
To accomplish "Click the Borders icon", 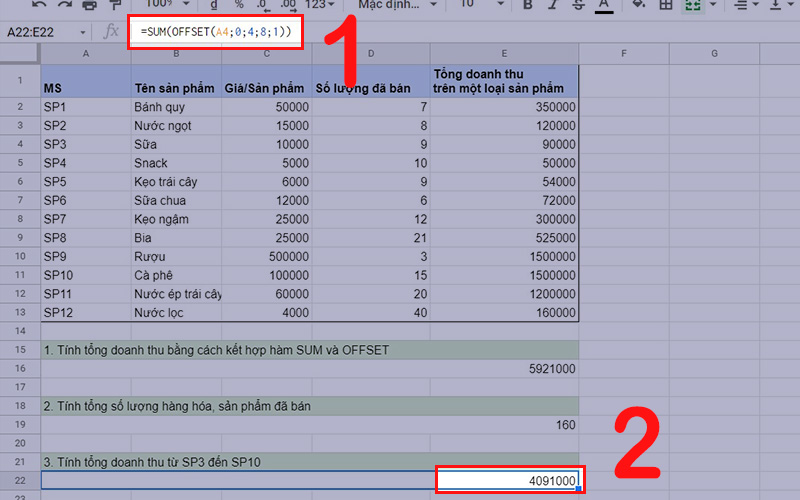I will [666, 5].
